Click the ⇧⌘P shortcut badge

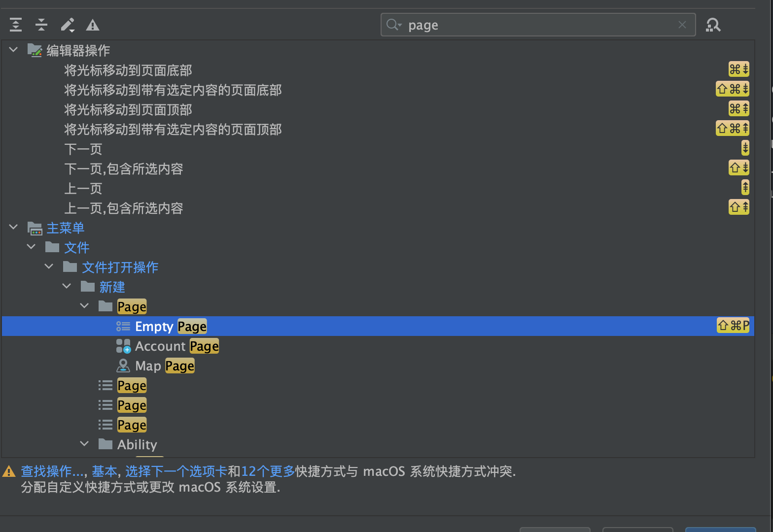point(733,326)
